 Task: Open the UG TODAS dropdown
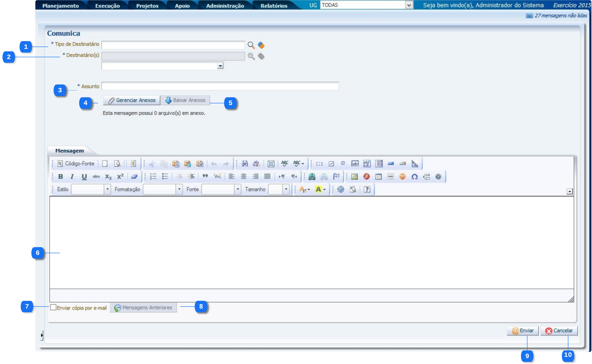coord(409,5)
